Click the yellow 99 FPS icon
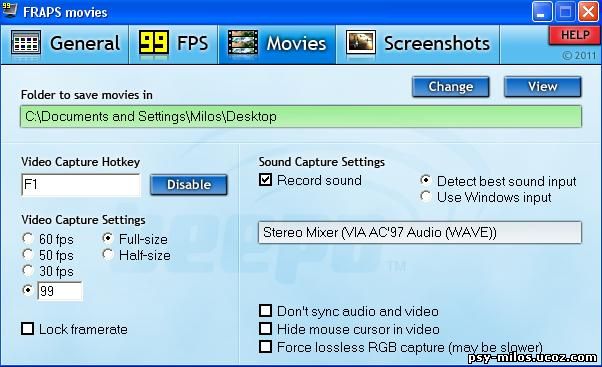Screen dimensions: 602x367 (154, 43)
